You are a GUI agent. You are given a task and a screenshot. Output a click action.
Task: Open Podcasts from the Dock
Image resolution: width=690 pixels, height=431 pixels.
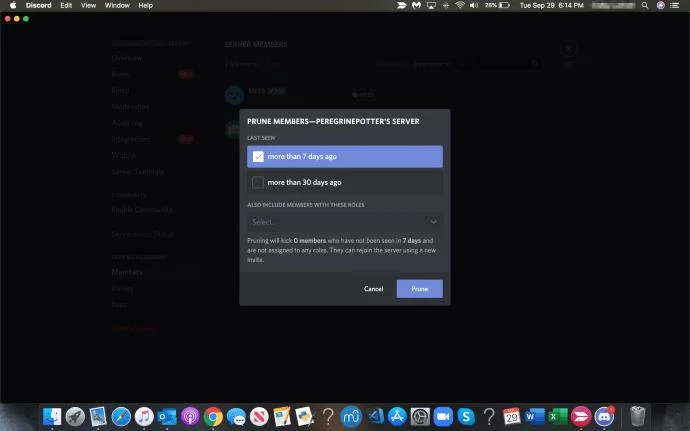(190, 416)
